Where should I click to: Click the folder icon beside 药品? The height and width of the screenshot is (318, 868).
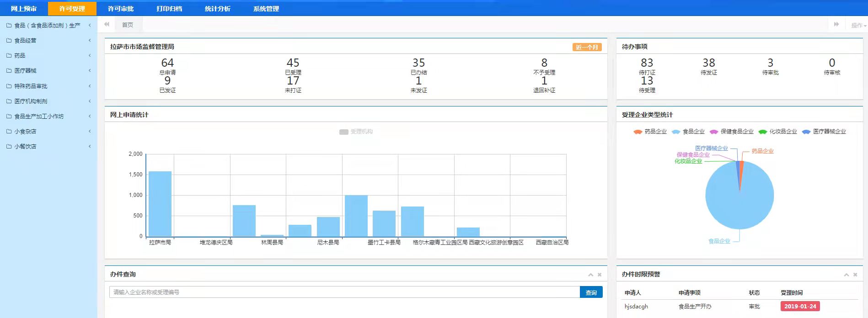pos(9,56)
